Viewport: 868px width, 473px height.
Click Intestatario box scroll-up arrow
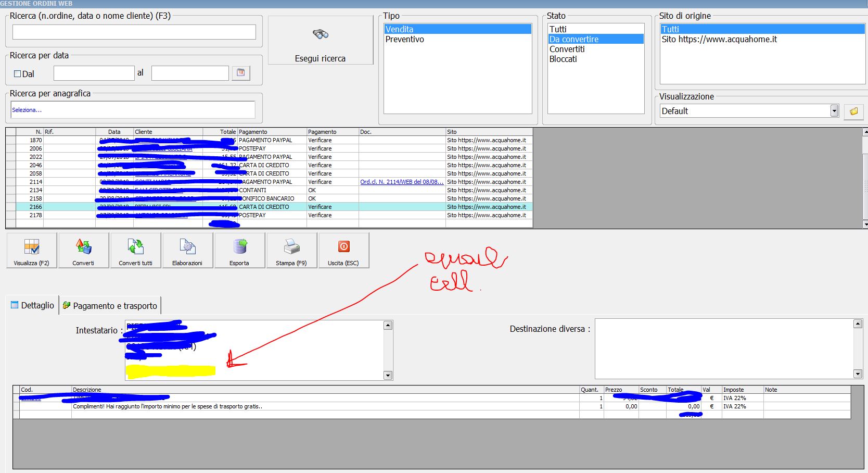point(388,326)
